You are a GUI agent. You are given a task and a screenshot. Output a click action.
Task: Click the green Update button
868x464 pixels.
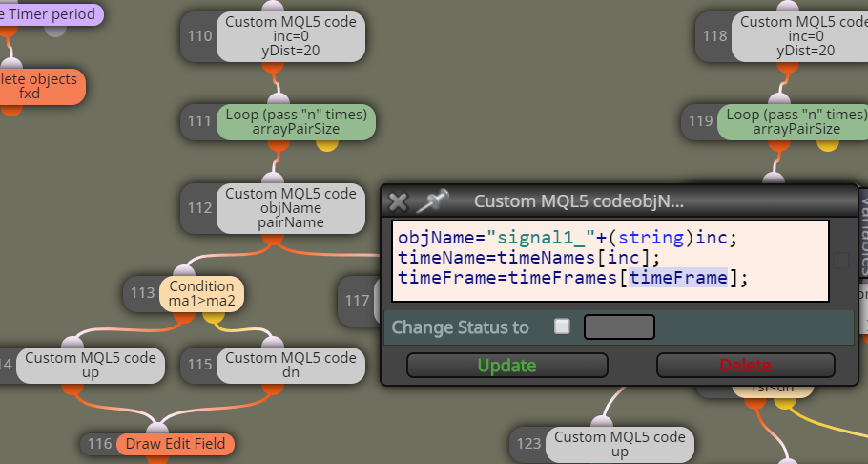tap(507, 366)
